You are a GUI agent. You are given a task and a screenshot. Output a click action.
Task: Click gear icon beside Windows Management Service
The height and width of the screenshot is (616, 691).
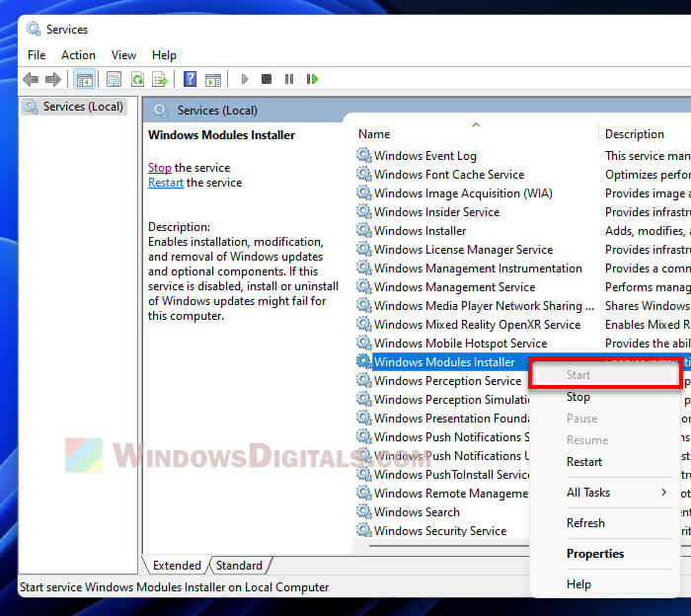364,286
